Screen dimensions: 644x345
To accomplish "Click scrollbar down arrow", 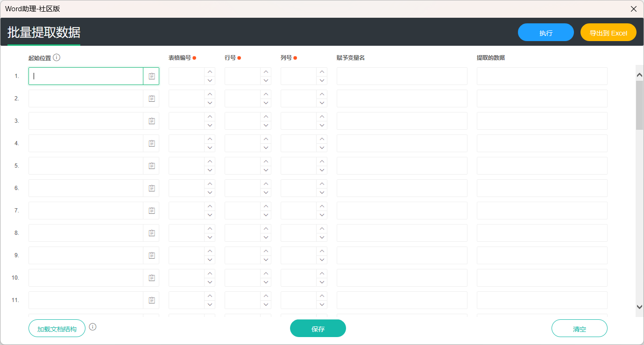I will click(640, 307).
